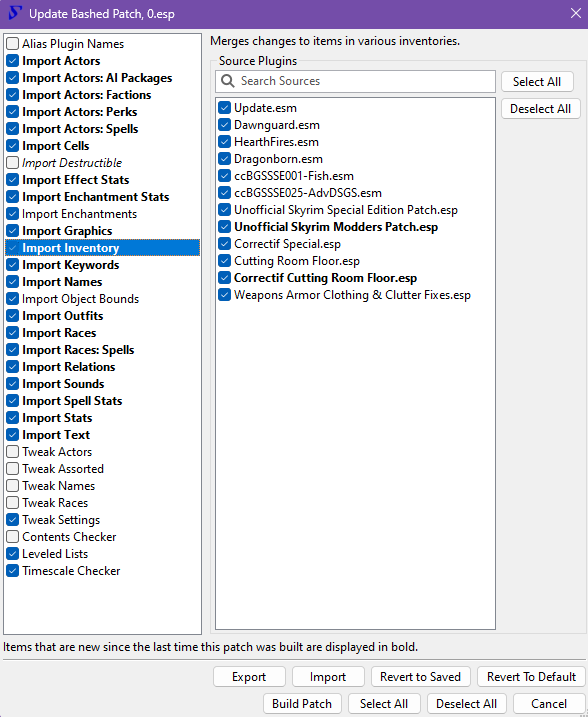Focus the Search Sources input field
The image size is (588, 717).
[355, 81]
